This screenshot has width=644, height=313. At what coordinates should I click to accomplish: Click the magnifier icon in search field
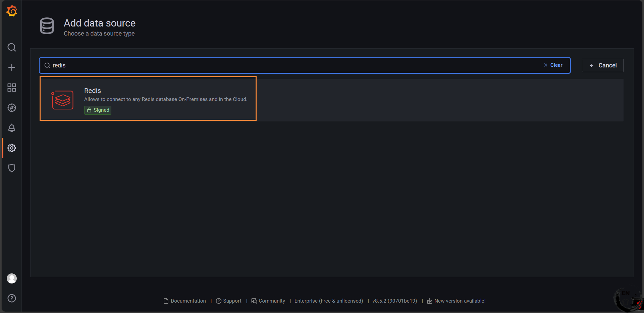click(x=47, y=65)
